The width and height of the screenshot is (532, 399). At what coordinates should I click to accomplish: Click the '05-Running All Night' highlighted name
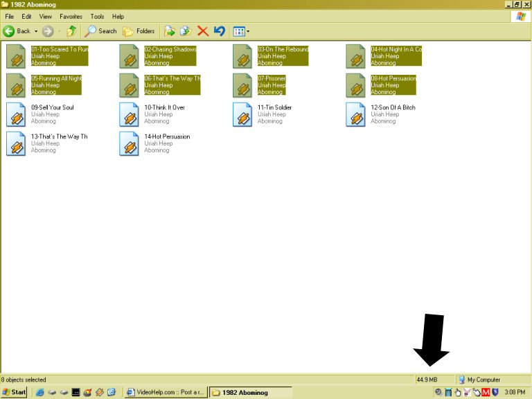click(x=56, y=78)
